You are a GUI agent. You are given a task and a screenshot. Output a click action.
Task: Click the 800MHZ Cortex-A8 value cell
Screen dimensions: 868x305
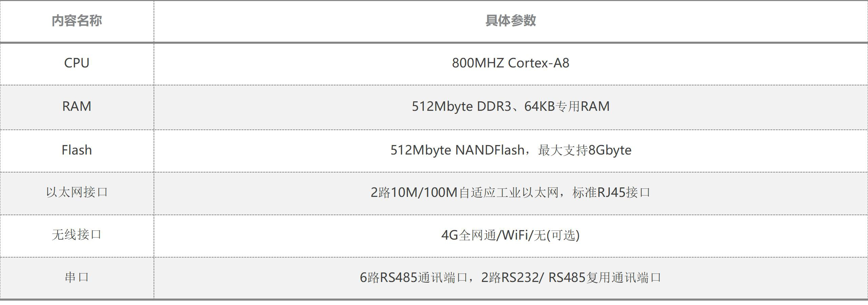pos(511,64)
